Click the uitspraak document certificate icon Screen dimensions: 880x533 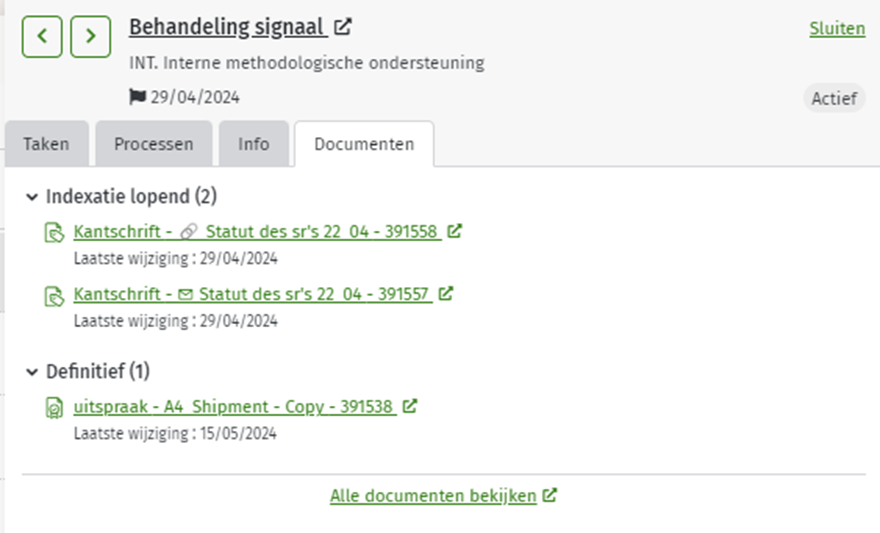54,408
